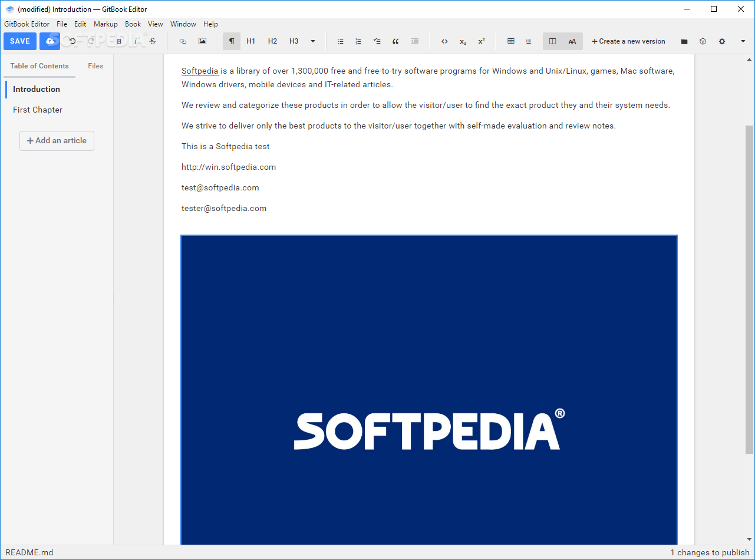
Task: Click the GitBook app icon in title bar
Action: pyautogui.click(x=9, y=9)
